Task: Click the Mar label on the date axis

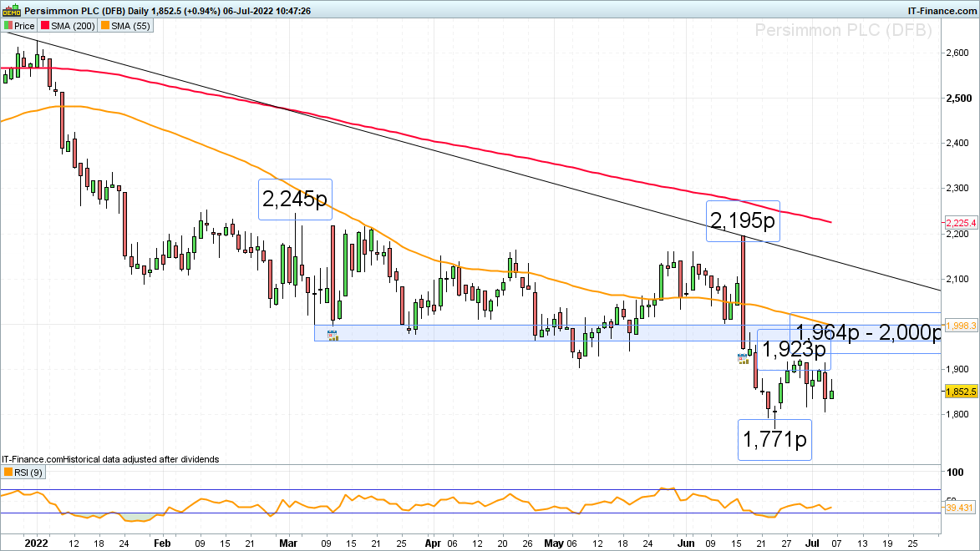Action: click(x=288, y=543)
